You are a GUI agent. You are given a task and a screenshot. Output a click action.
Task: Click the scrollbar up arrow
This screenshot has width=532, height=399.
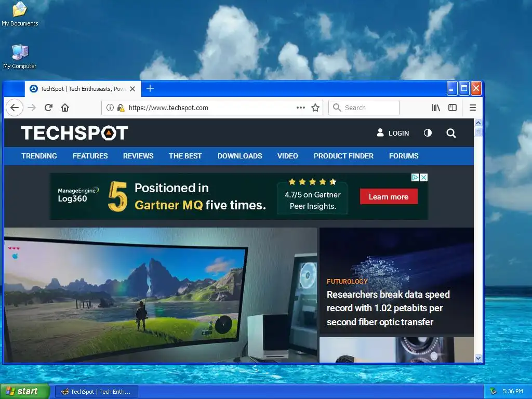pos(478,123)
